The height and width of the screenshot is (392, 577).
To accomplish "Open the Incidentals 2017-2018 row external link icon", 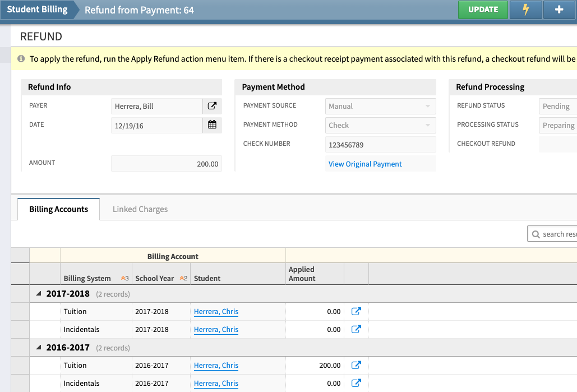I will (x=356, y=329).
